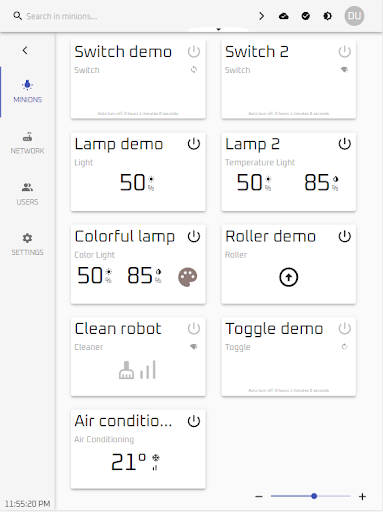Click the card size slider handle

tap(314, 496)
